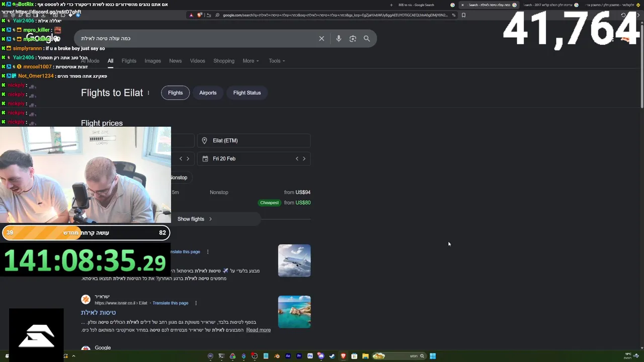Click the taskbar search box

point(399,356)
